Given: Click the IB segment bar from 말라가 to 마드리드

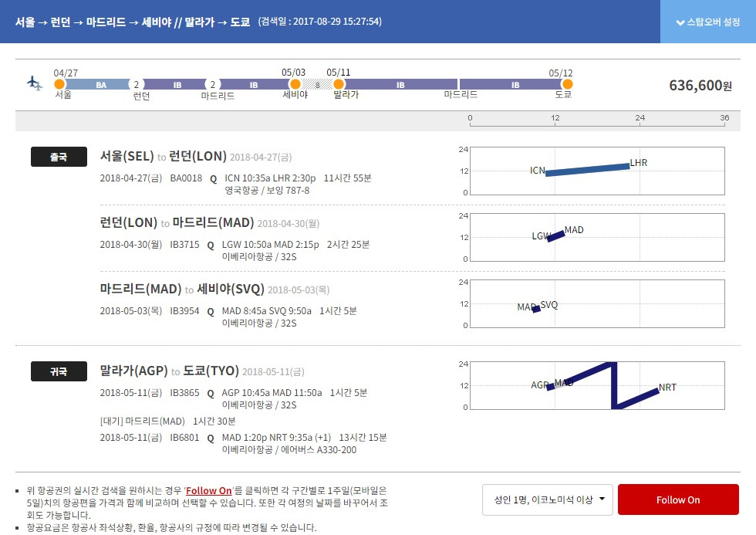Looking at the screenshot, I should (x=401, y=84).
